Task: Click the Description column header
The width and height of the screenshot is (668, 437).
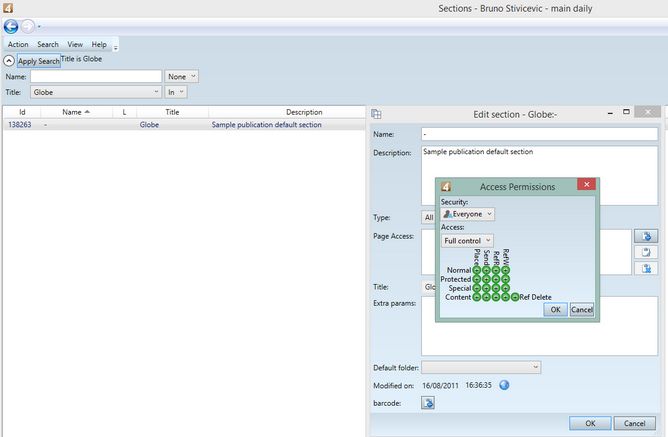Action: tap(304, 112)
